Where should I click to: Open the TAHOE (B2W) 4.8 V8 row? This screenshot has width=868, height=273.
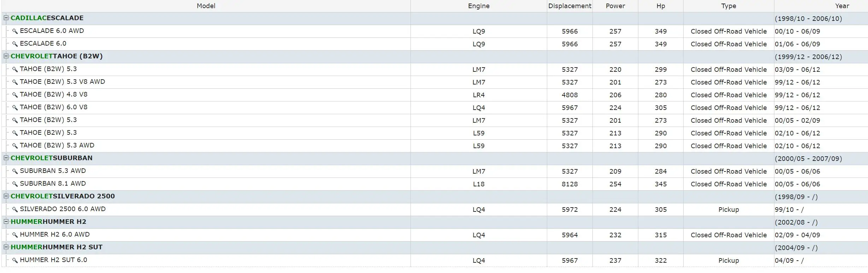click(54, 94)
